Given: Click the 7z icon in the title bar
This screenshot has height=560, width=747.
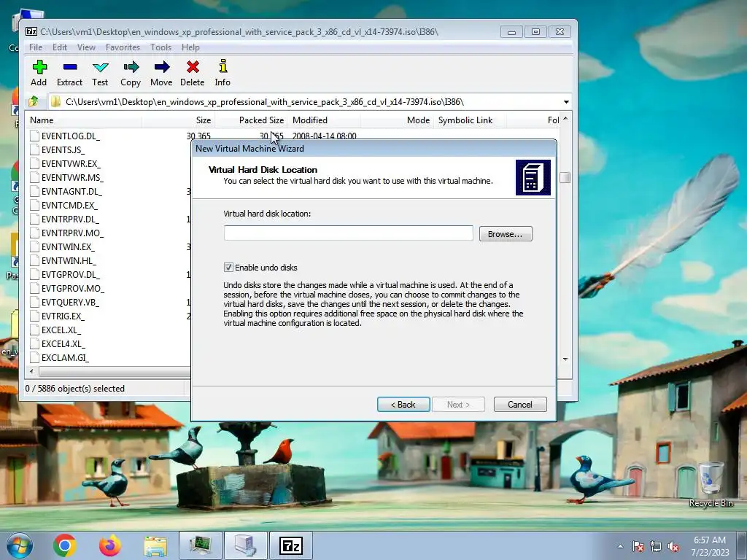Looking at the screenshot, I should [31, 31].
